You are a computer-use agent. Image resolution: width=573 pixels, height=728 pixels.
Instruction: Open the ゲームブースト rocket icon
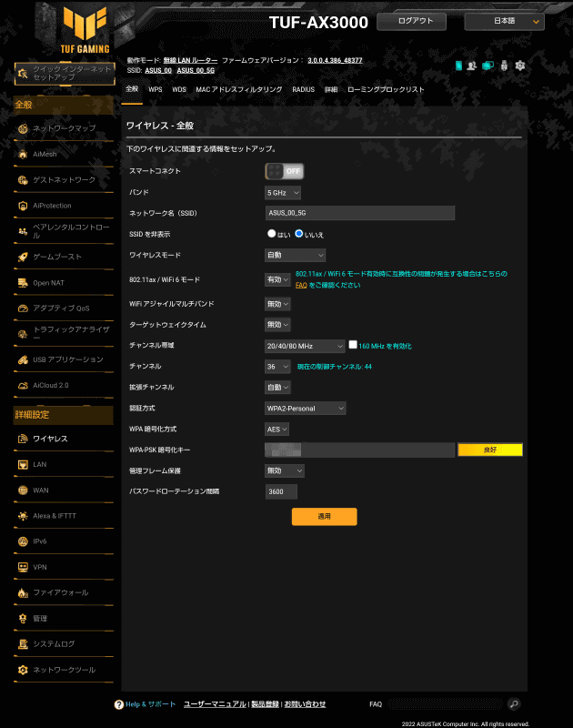23,258
